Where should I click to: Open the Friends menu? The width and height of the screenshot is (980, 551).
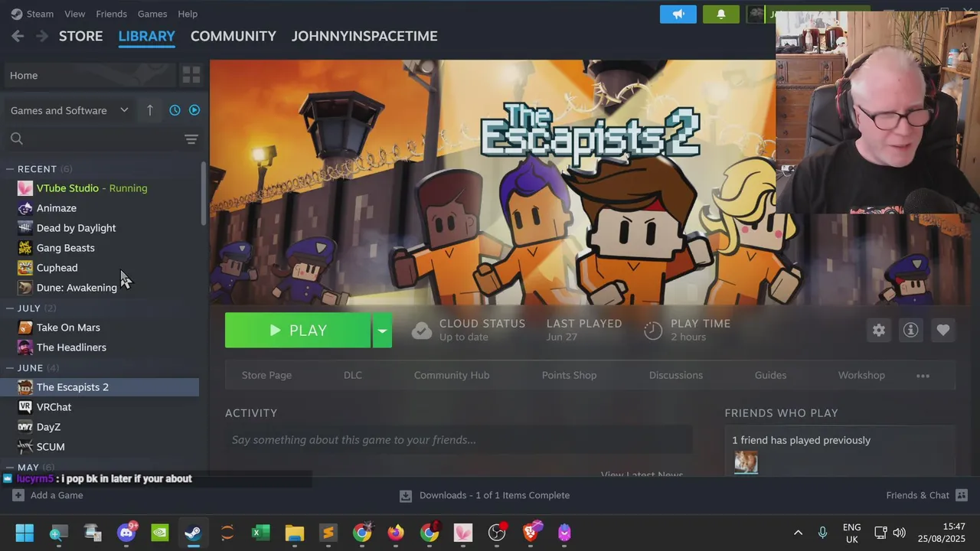click(x=112, y=14)
